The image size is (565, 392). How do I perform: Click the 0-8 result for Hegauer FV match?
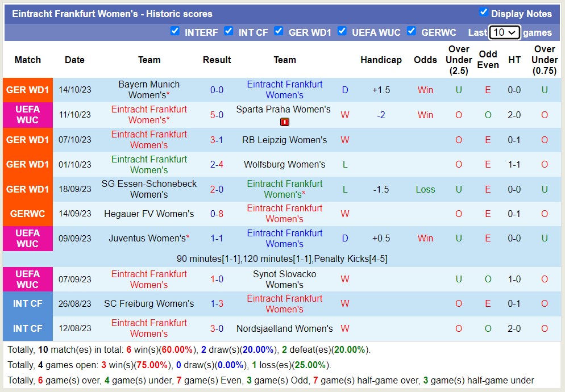[217, 214]
